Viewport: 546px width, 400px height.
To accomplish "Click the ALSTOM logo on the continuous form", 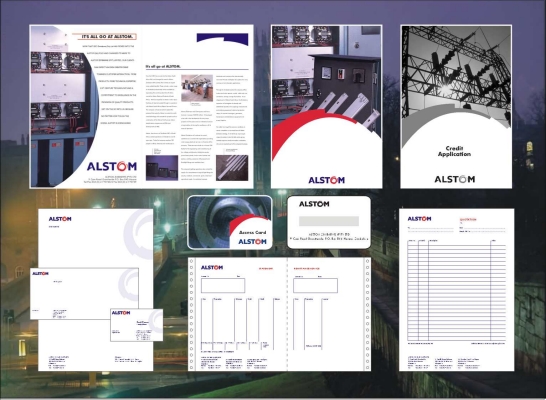I will 212,267.
